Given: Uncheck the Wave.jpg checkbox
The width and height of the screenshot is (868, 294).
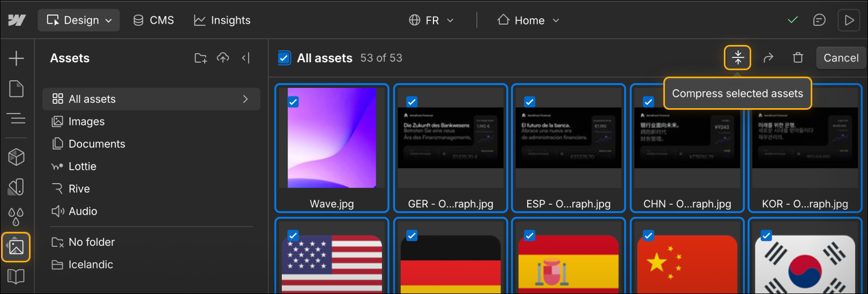Looking at the screenshot, I should click(x=293, y=102).
